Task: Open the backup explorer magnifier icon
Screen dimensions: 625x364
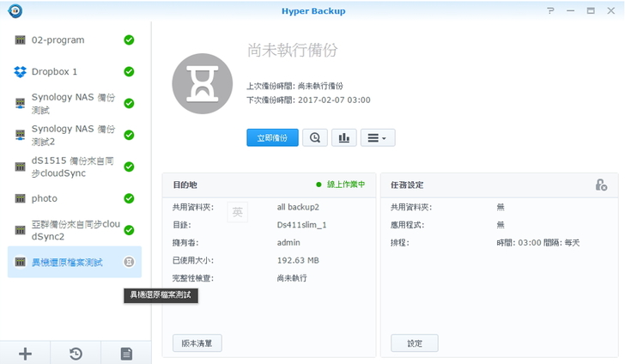Action: [x=314, y=137]
